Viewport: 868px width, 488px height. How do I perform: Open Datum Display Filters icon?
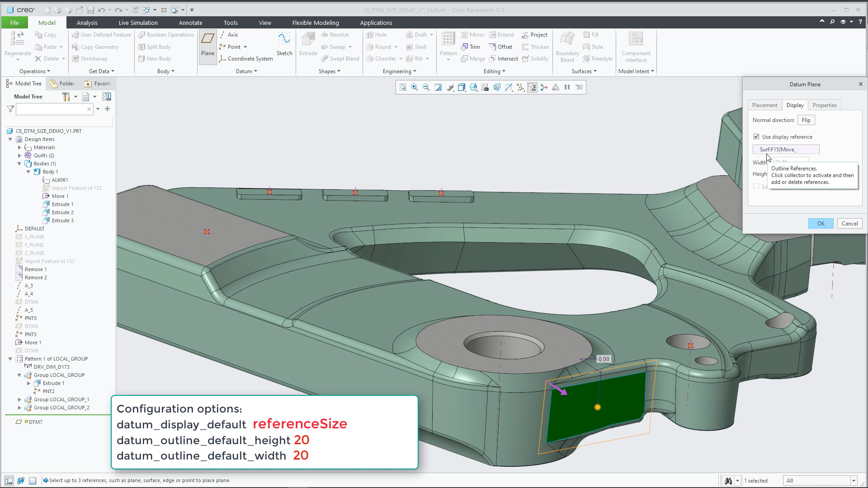[520, 87]
